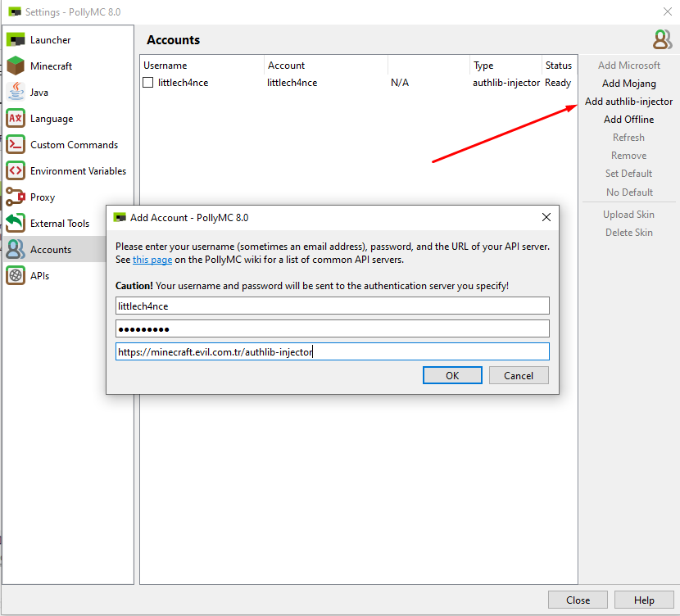The height and width of the screenshot is (616, 680).
Task: Focus the password input field
Action: tap(332, 328)
